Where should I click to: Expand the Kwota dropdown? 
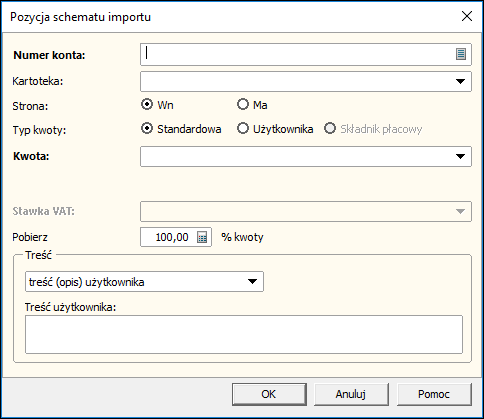pyautogui.click(x=460, y=156)
